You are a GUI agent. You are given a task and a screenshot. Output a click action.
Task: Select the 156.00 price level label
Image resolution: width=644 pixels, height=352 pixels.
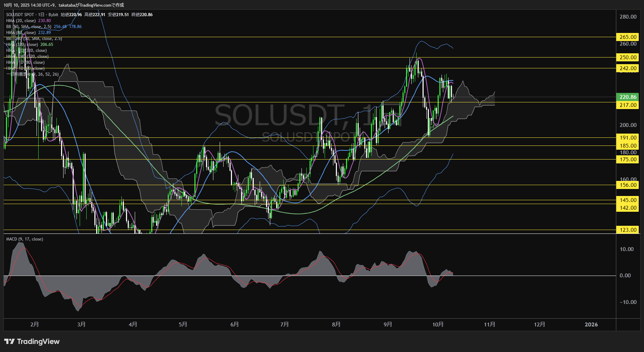tap(628, 185)
